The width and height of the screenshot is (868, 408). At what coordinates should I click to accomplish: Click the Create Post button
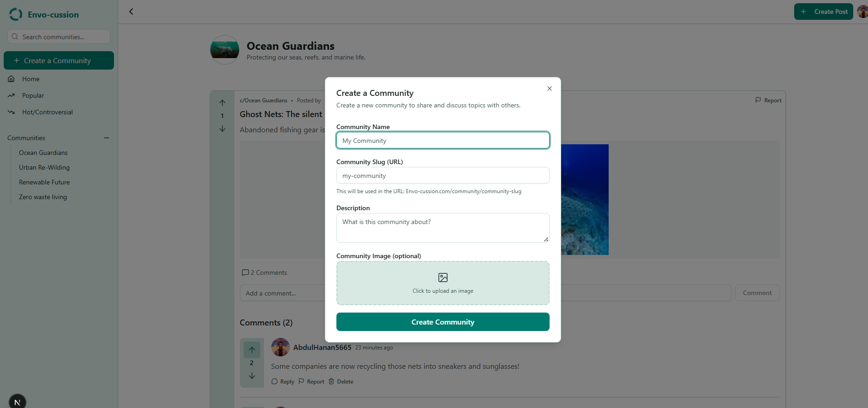[x=823, y=12]
